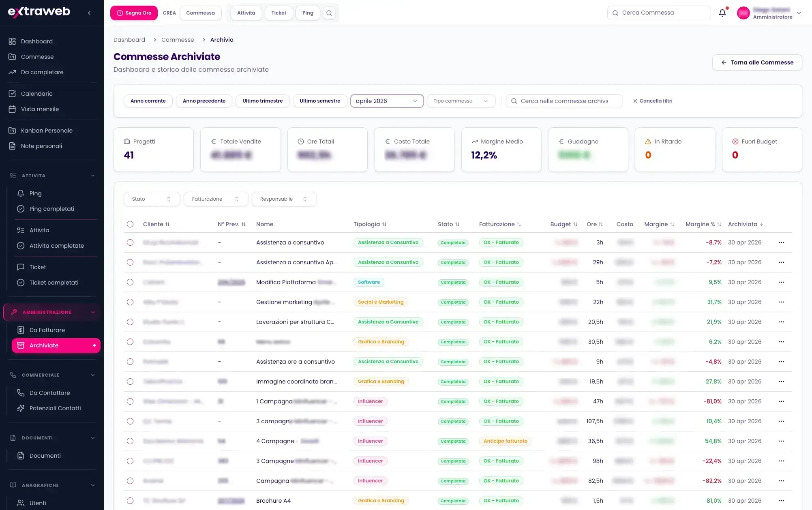Click Torna alle Commesse button
The height and width of the screenshot is (510, 812).
pyautogui.click(x=757, y=62)
